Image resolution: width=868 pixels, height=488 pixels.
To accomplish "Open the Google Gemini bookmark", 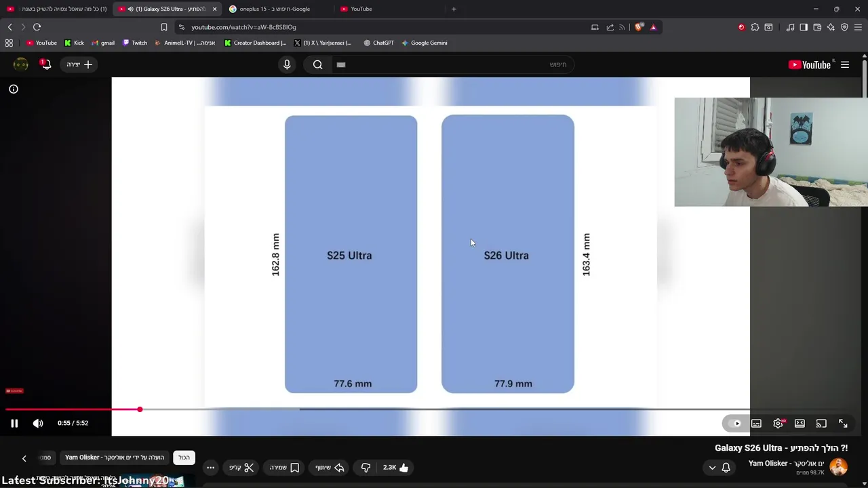I will point(424,43).
